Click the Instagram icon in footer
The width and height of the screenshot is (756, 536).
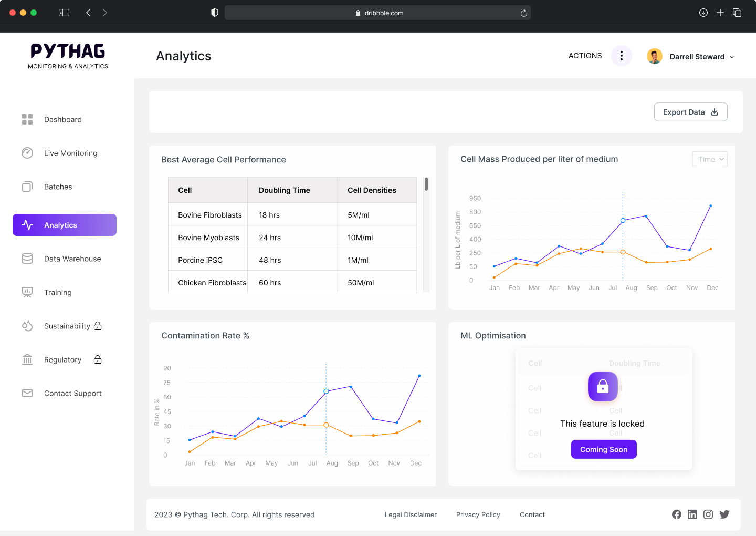pos(708,514)
